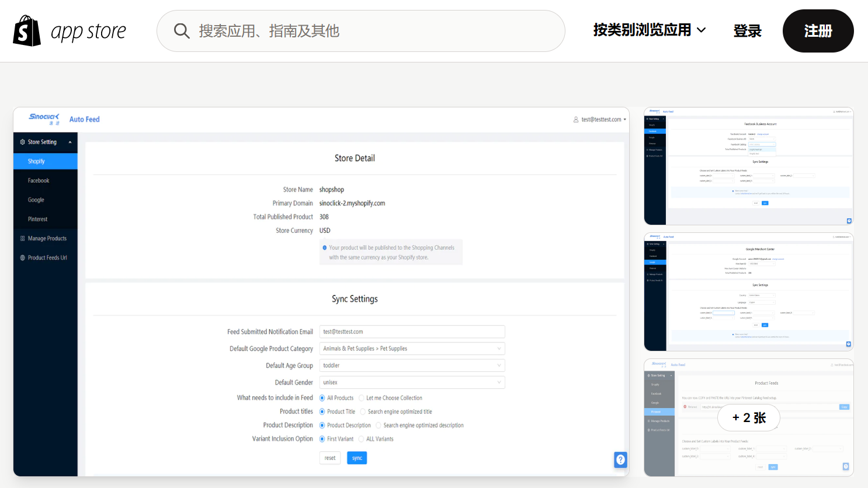Click the black 注册 register button
The width and height of the screenshot is (868, 488).
[818, 31]
